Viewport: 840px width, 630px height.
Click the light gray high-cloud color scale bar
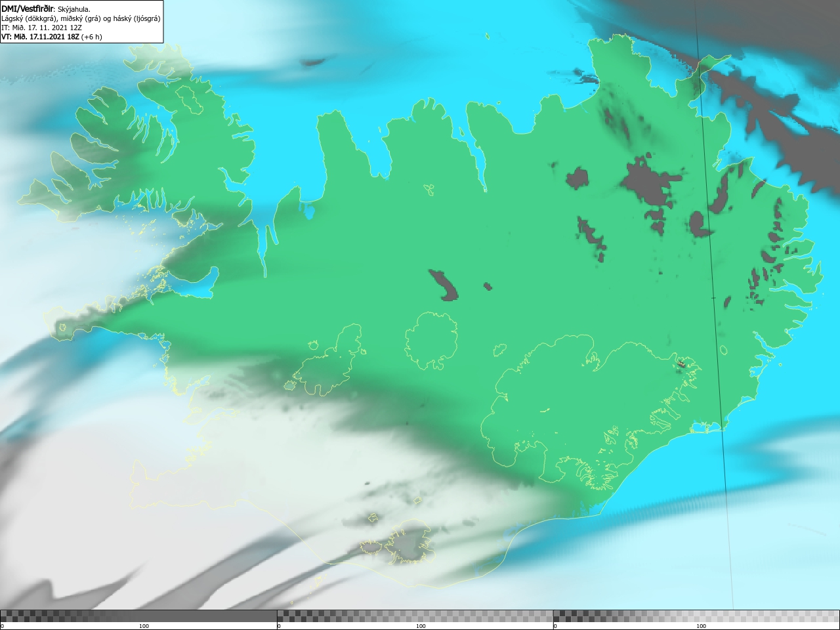tap(696, 616)
